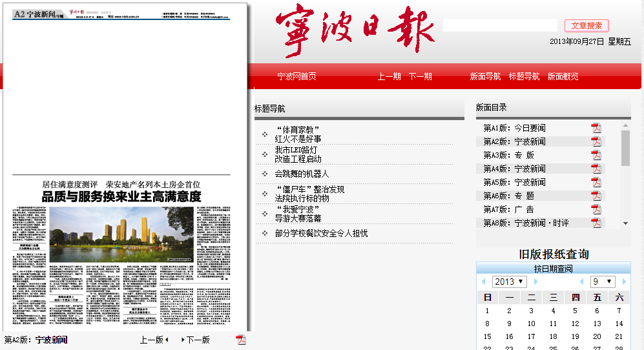Open PDF icon for 第A1版 今日要闻
The image size is (644, 350).
(x=596, y=128)
